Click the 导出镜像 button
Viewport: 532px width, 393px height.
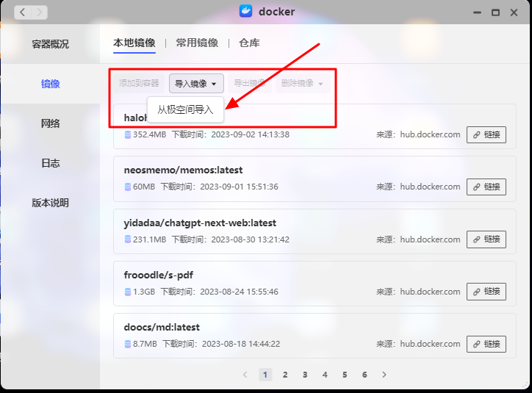(x=250, y=83)
